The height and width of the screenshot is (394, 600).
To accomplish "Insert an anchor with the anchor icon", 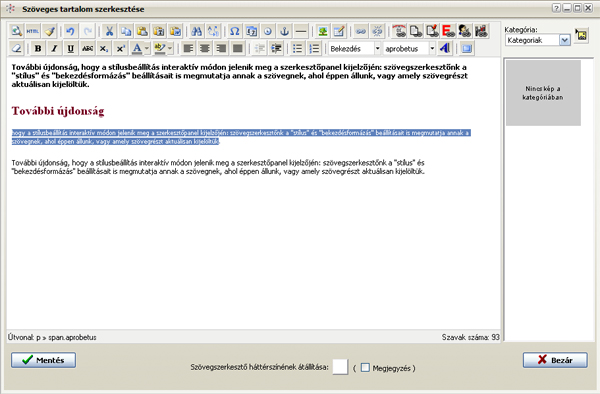I will point(284,31).
